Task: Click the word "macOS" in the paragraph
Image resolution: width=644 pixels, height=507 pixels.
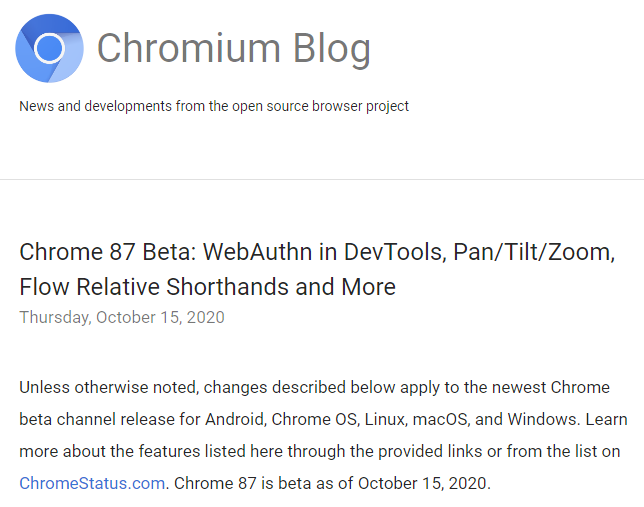Action: coord(473,420)
